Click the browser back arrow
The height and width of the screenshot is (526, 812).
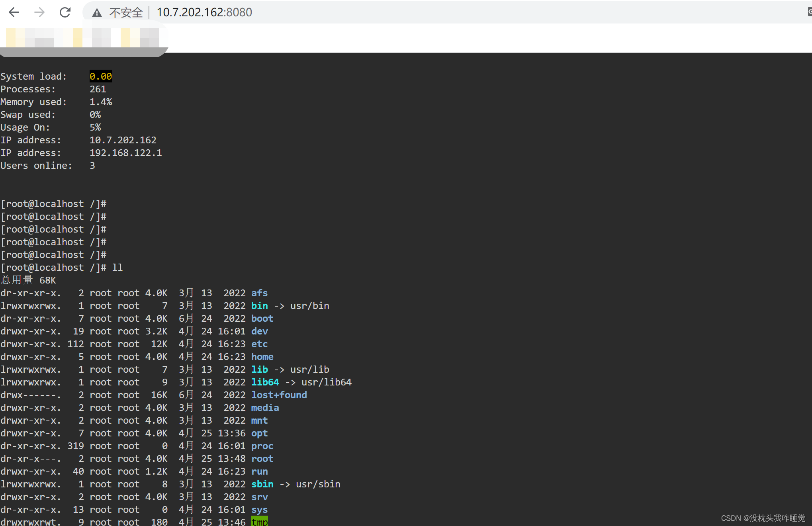click(14, 12)
